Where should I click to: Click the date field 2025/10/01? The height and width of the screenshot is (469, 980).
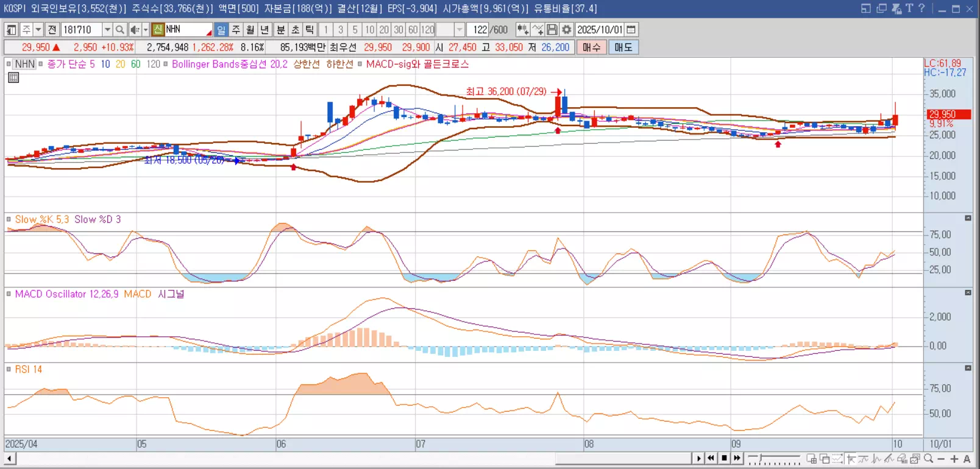point(600,29)
